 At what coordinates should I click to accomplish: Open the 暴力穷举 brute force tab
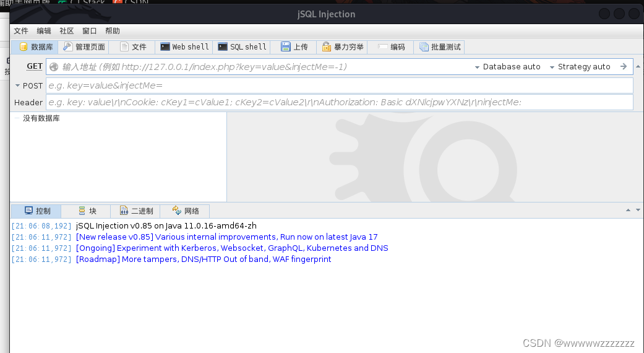click(342, 47)
